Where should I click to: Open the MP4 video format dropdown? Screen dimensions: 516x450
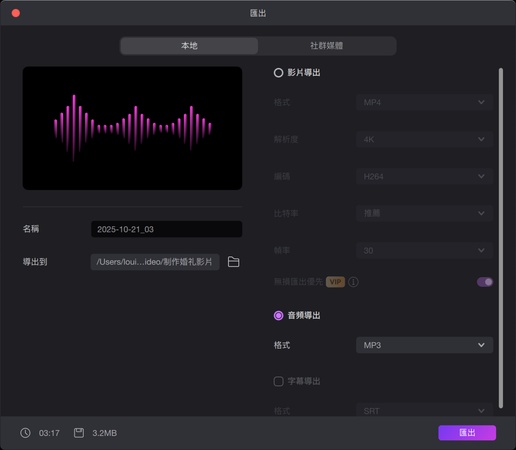point(424,102)
